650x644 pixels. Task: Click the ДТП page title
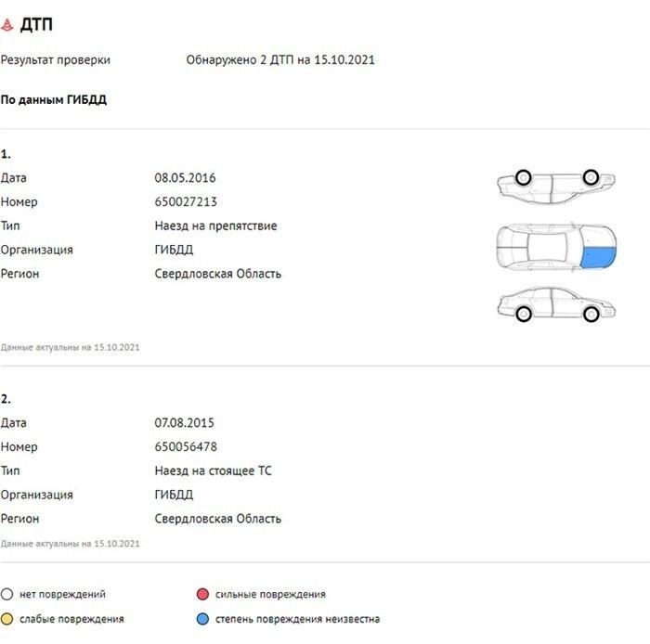click(x=36, y=25)
